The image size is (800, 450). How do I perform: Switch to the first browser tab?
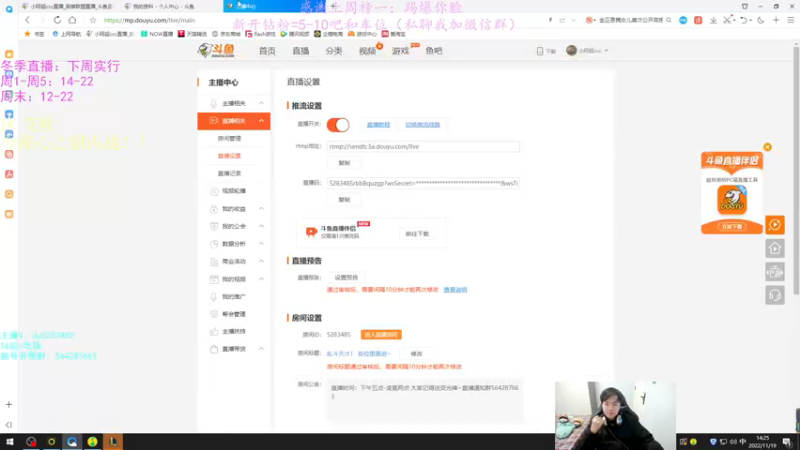point(67,6)
